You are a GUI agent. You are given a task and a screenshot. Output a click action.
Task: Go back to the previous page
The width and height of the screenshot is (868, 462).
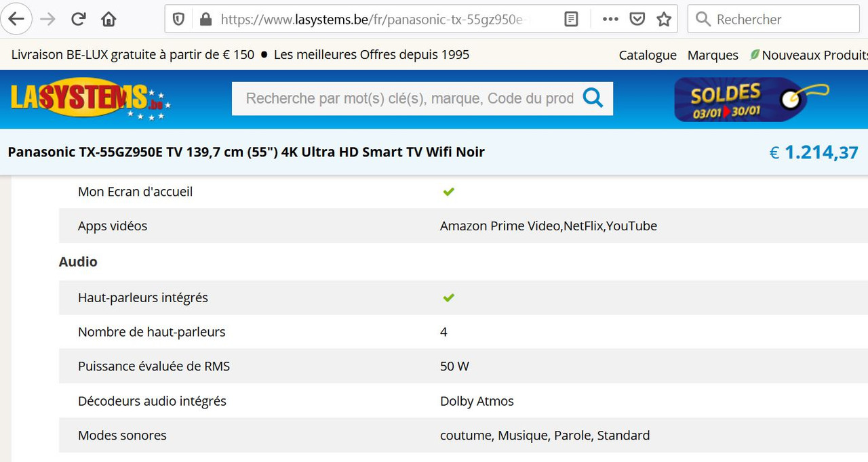coord(16,19)
